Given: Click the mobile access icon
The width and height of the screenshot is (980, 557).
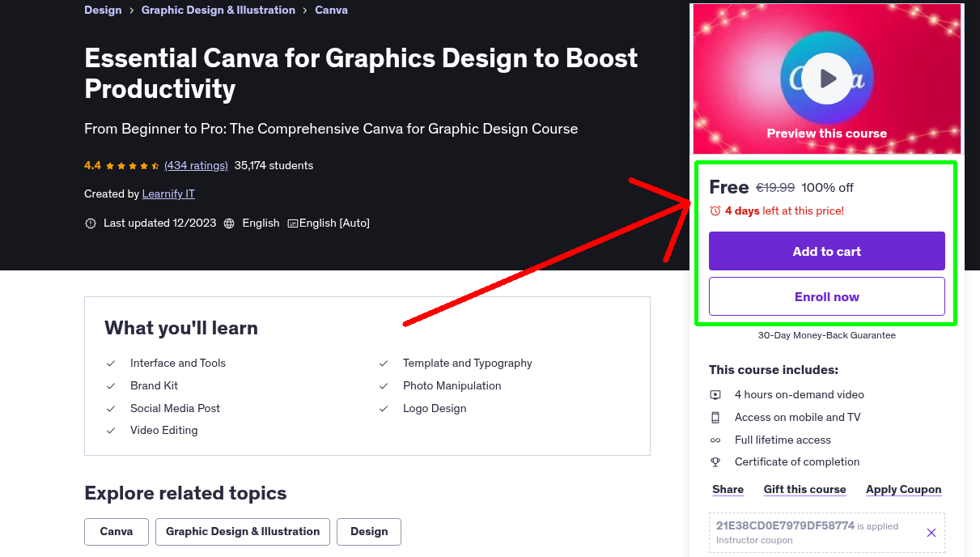Looking at the screenshot, I should [715, 418].
